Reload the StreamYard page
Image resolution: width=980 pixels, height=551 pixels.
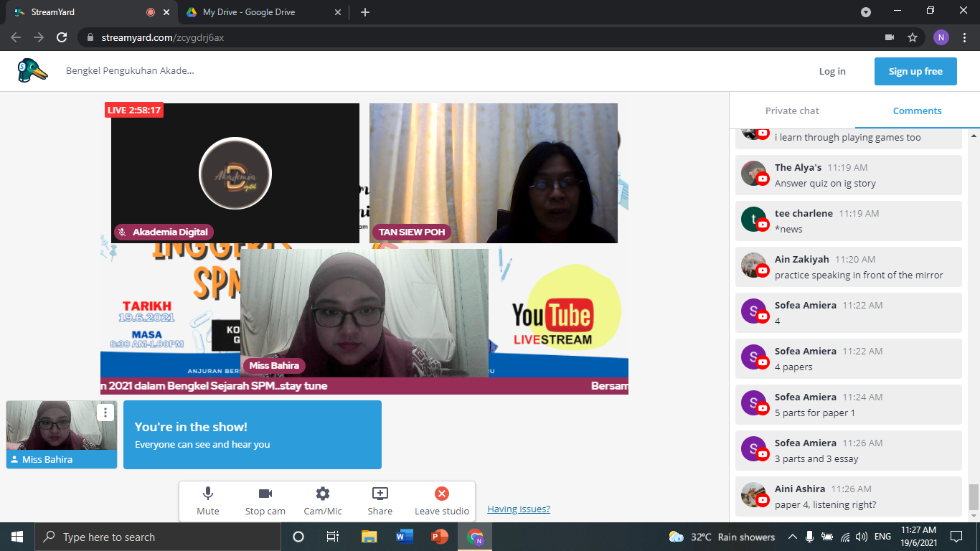(62, 37)
